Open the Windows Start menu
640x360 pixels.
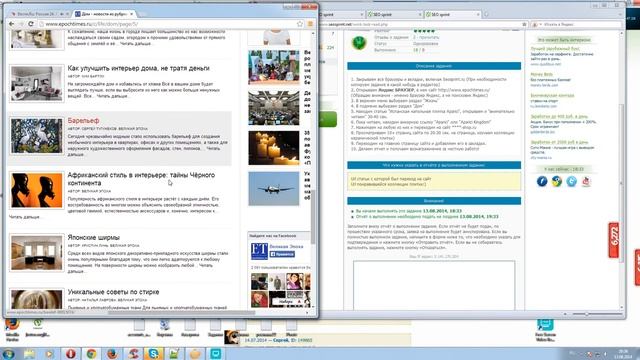coord(9,353)
